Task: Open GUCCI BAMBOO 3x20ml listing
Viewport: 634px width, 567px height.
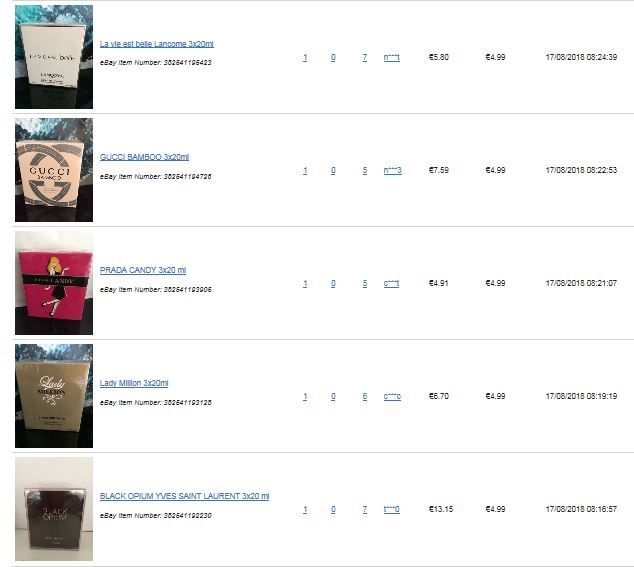Action: point(144,157)
